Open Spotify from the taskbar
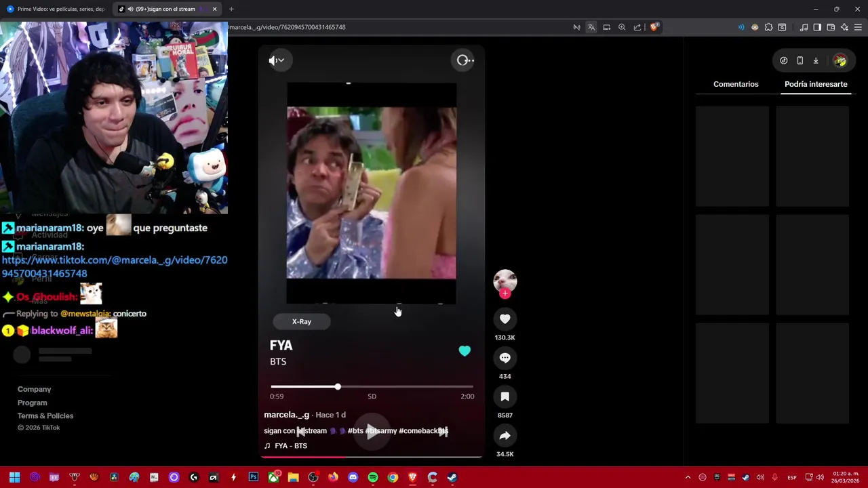868x488 pixels. point(372,477)
